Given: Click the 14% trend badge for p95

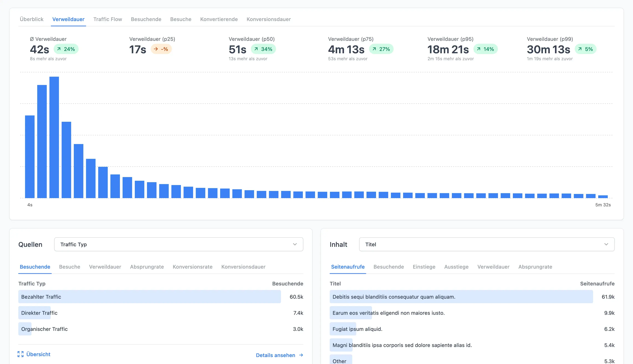Looking at the screenshot, I should pyautogui.click(x=486, y=49).
